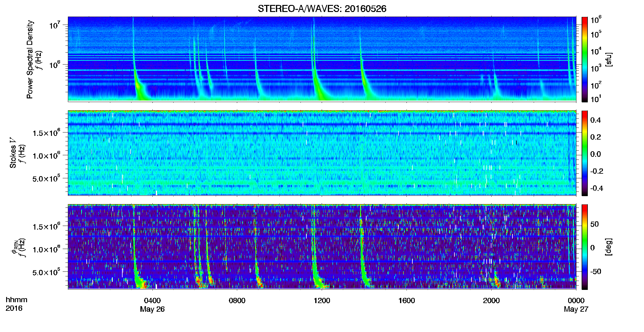Click the 10^2 label on sfu colorbar
This screenshot has width=644, height=332.
(596, 85)
